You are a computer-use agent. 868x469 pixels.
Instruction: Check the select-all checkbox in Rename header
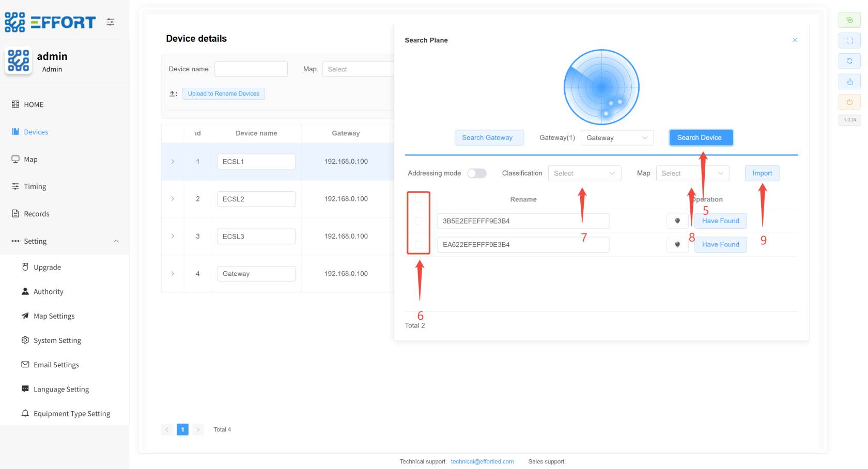419,199
